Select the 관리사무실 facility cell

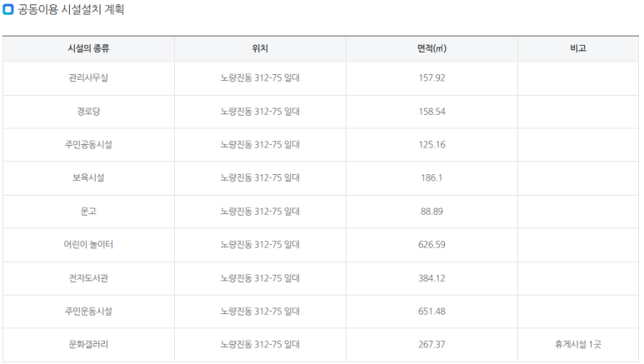click(88, 77)
